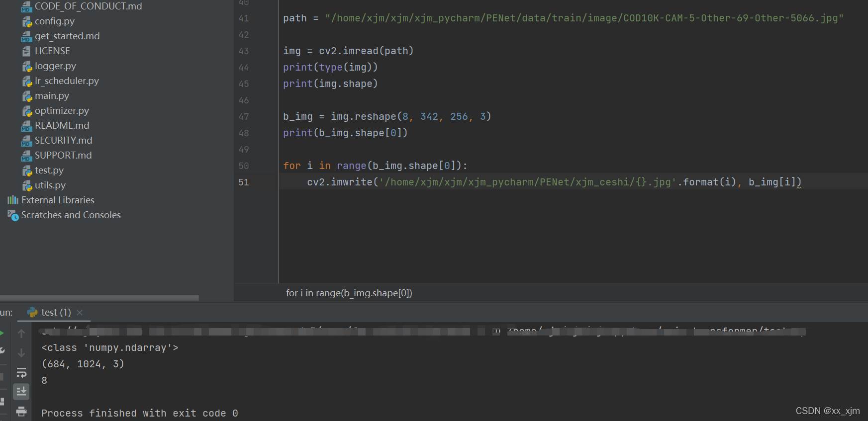Click the print console output icon
Viewport: 868px width, 421px height.
pos(21,411)
